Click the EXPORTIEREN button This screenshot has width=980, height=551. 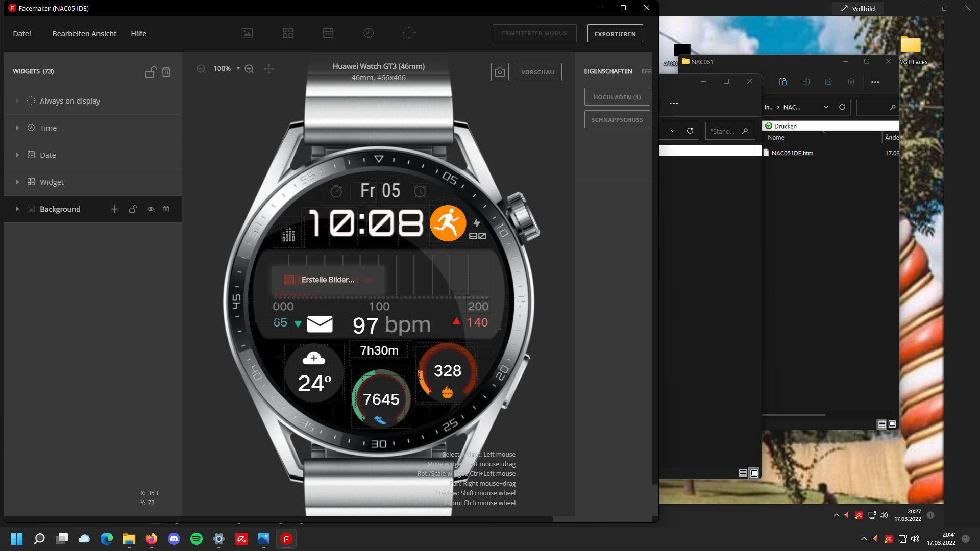pyautogui.click(x=615, y=34)
